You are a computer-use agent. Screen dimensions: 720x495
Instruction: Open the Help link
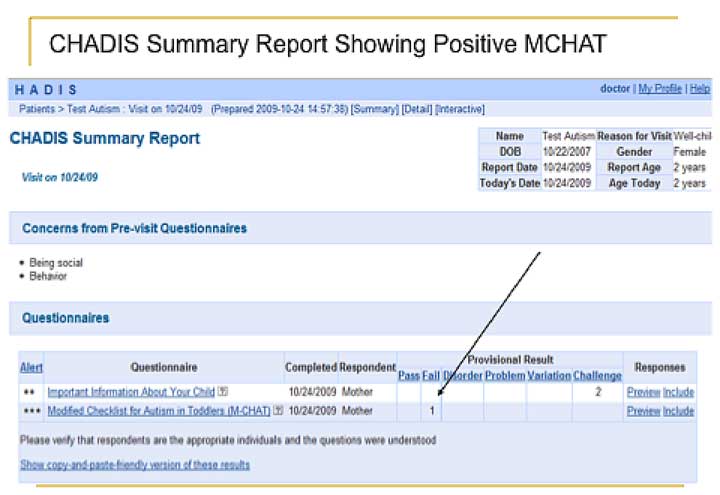700,89
